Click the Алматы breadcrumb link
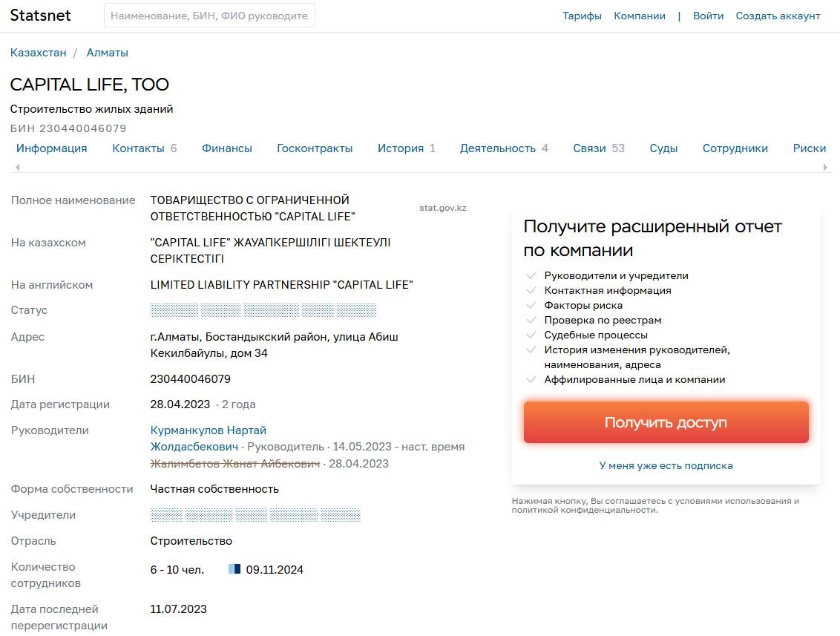This screenshot has width=840, height=636. [107, 53]
